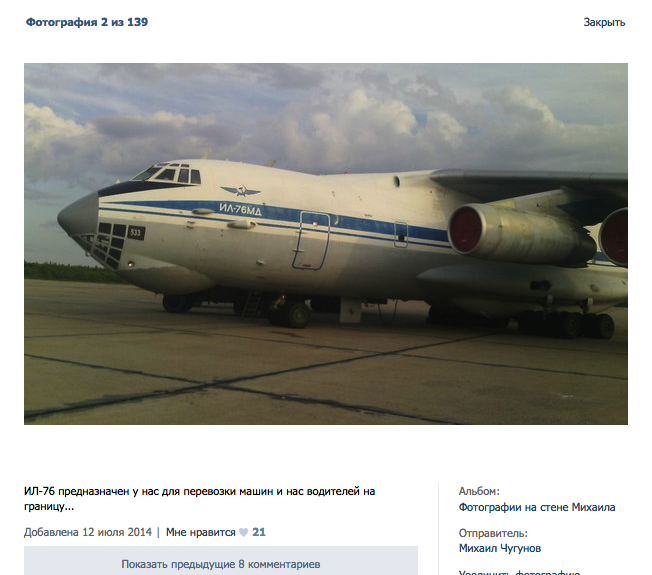Click the Увеличить фотографию link
The width and height of the screenshot is (652, 575).
519,572
